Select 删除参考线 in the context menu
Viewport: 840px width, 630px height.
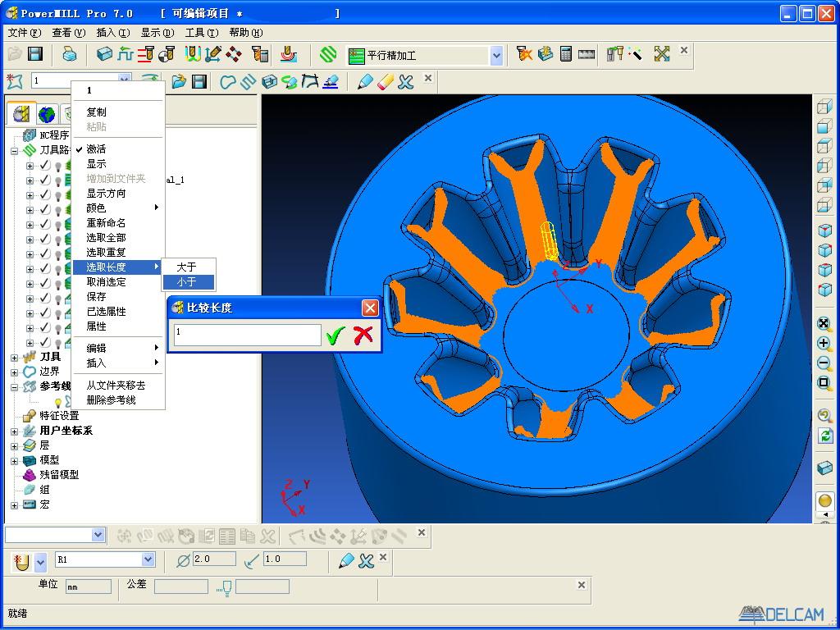118,399
